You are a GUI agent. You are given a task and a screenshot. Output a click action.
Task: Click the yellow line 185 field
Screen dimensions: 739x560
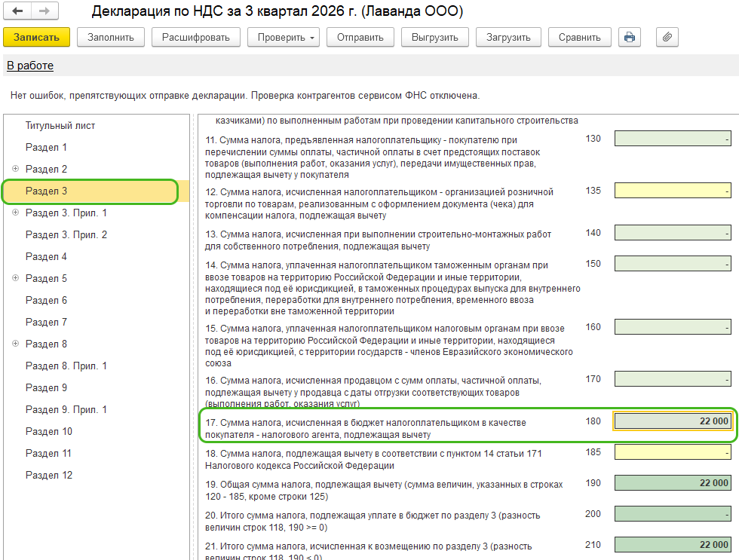point(673,452)
